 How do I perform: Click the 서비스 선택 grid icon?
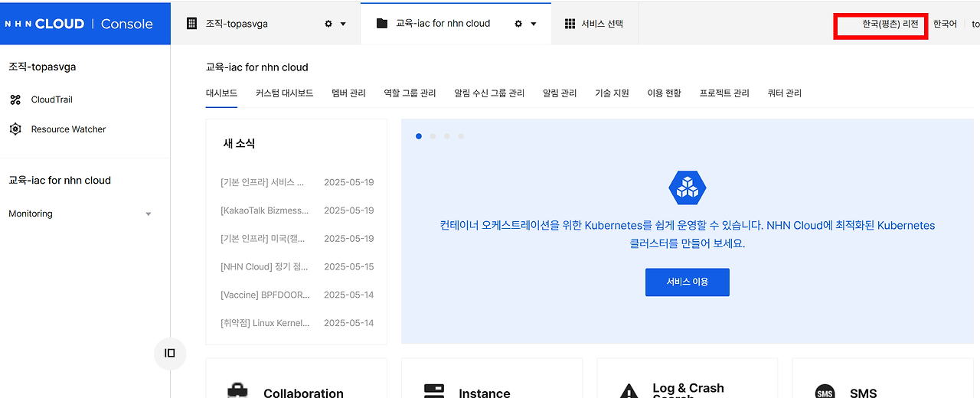pos(570,24)
